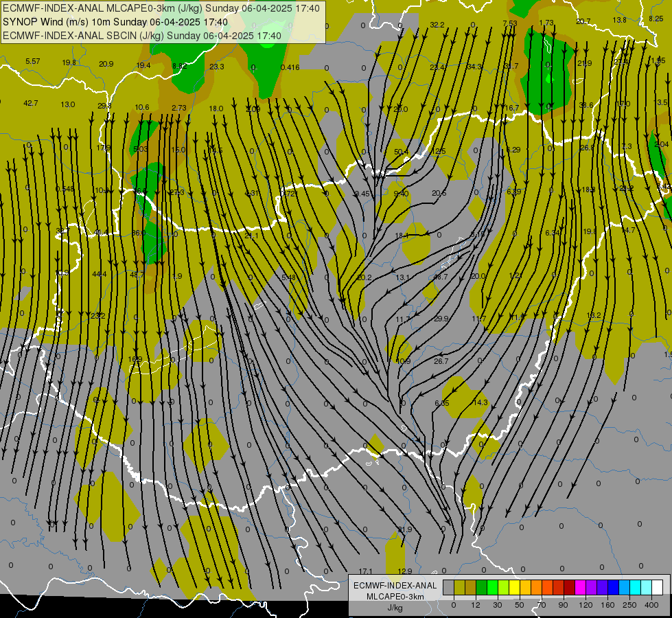Click the legend scale value 70
Screen dimensions: 672x618
pos(542,605)
